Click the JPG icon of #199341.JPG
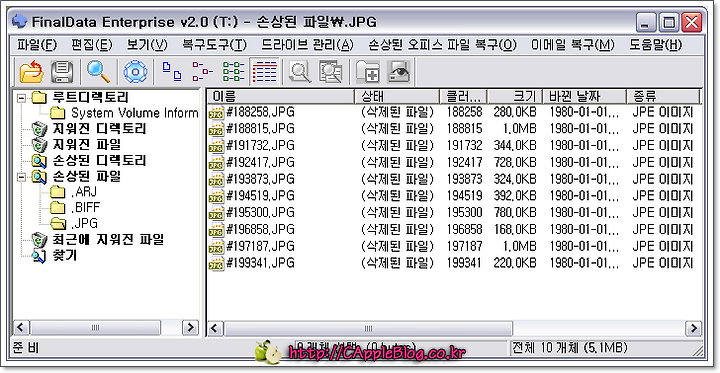720x373 pixels. 216,264
